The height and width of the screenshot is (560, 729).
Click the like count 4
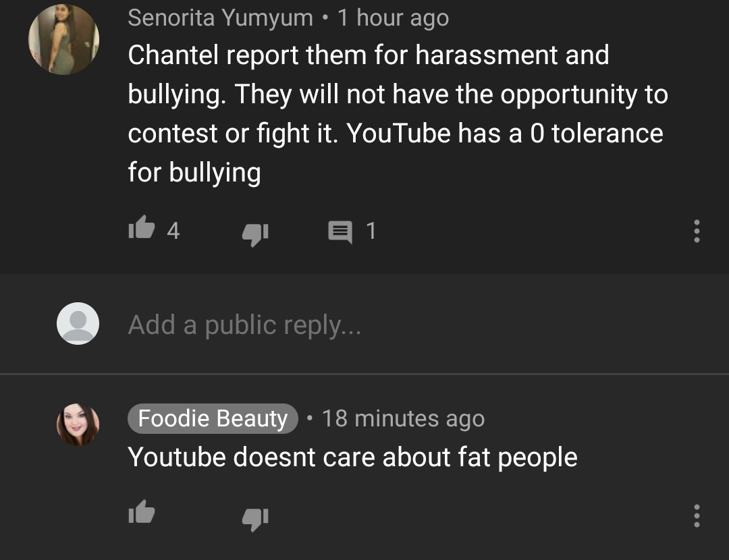click(x=173, y=231)
